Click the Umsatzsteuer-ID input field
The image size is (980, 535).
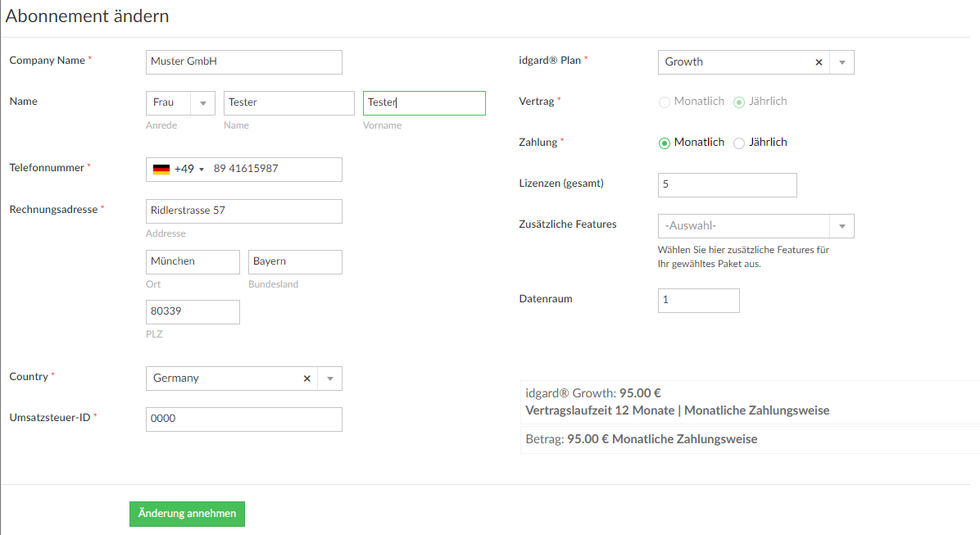[x=243, y=419]
